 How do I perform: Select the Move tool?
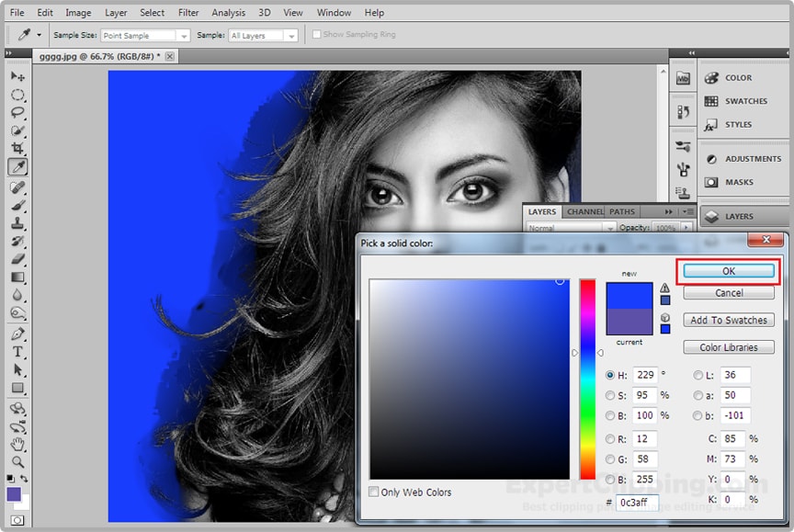click(x=17, y=77)
